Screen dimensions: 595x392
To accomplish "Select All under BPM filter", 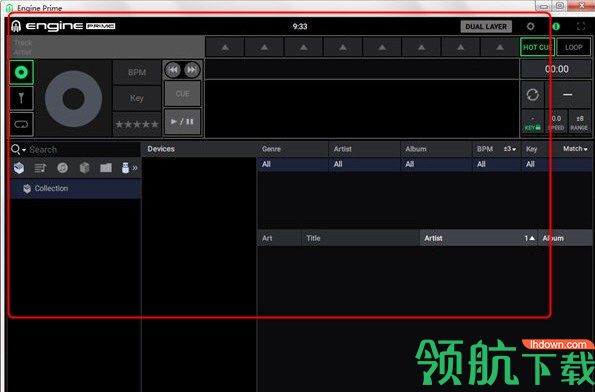I will 497,164.
